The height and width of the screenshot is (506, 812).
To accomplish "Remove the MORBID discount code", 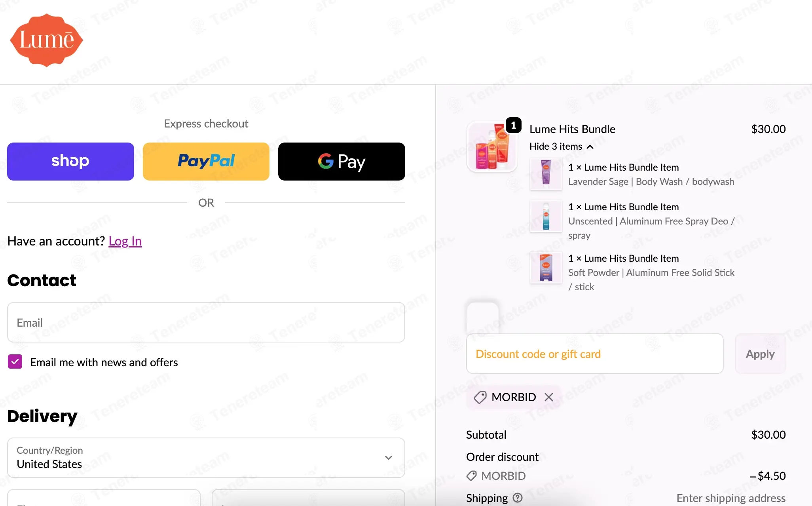I will click(548, 397).
